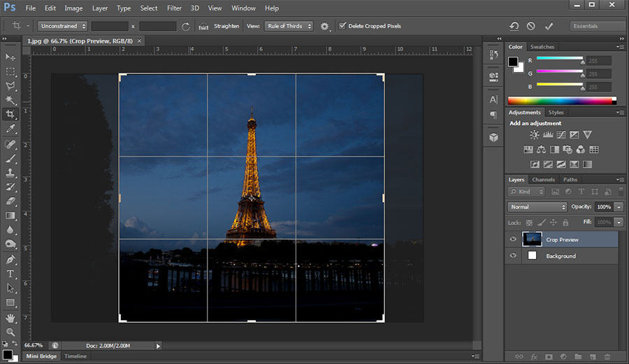Image resolution: width=629 pixels, height=364 pixels.
Task: Hide the Background layer
Action: click(513, 256)
